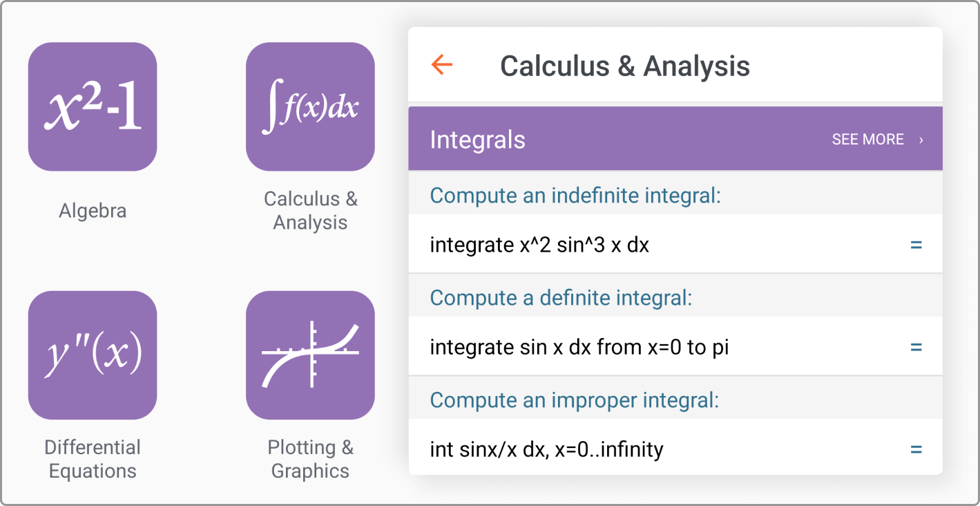This screenshot has height=506, width=980.
Task: Click the Algebra label
Action: pyautogui.click(x=93, y=211)
